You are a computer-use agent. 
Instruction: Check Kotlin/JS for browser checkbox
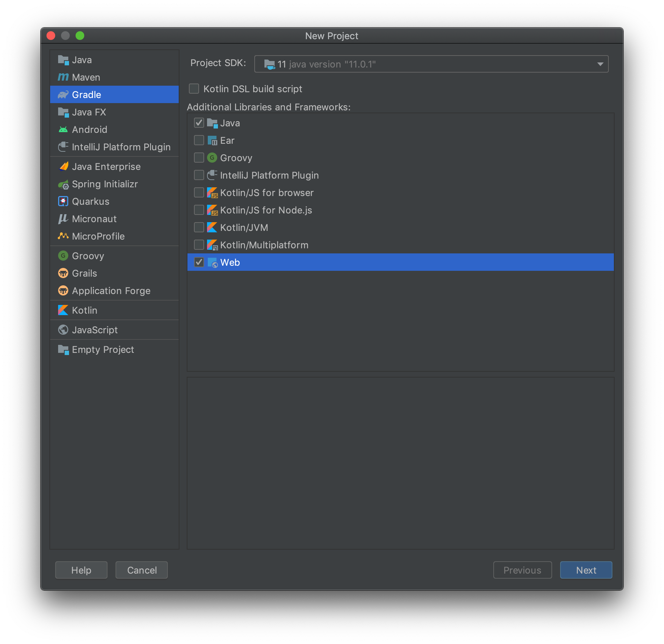click(199, 192)
